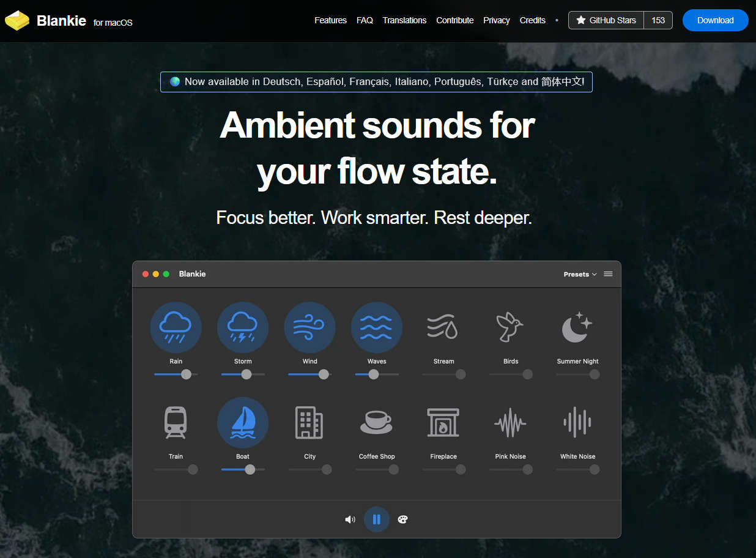Click the 'for macOS' text

(x=113, y=23)
